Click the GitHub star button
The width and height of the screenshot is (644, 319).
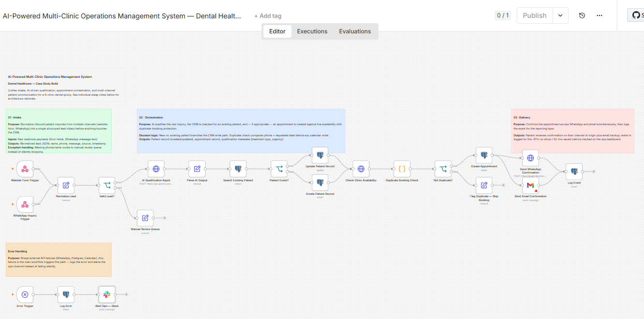636,15
